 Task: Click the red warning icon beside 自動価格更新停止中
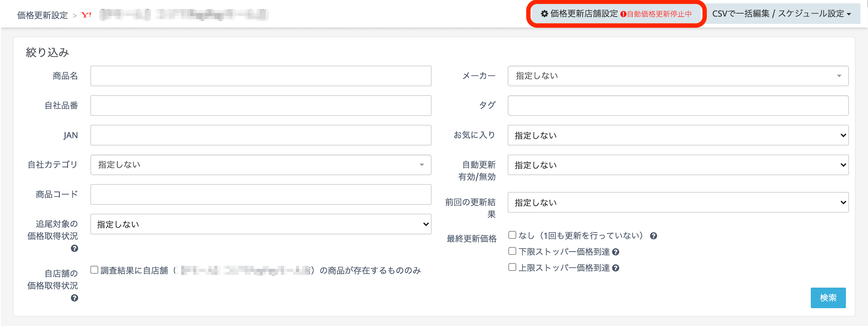click(623, 14)
